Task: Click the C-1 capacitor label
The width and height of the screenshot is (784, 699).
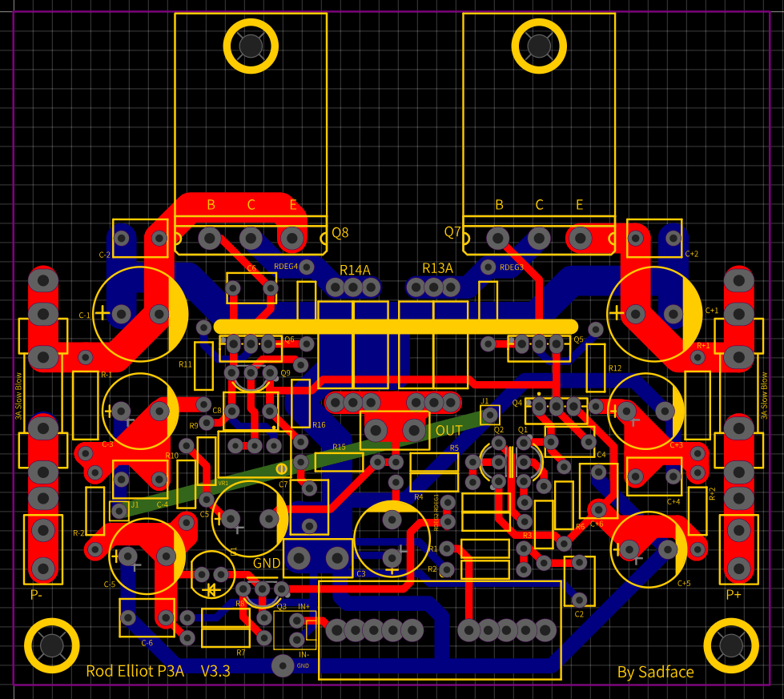Action: tap(85, 315)
